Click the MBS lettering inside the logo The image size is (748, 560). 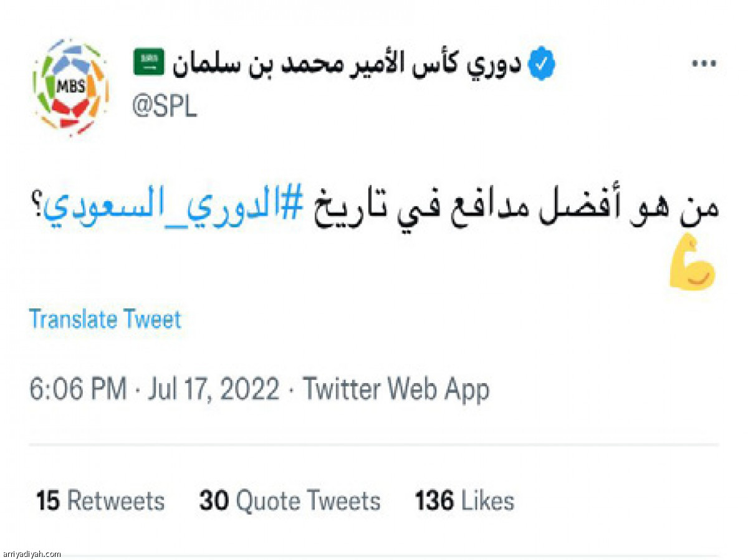point(70,85)
